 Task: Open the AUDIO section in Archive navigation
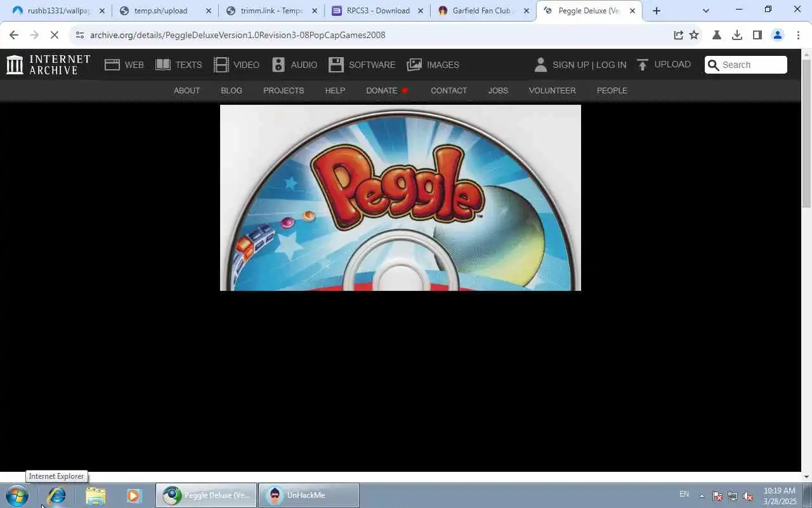(294, 65)
